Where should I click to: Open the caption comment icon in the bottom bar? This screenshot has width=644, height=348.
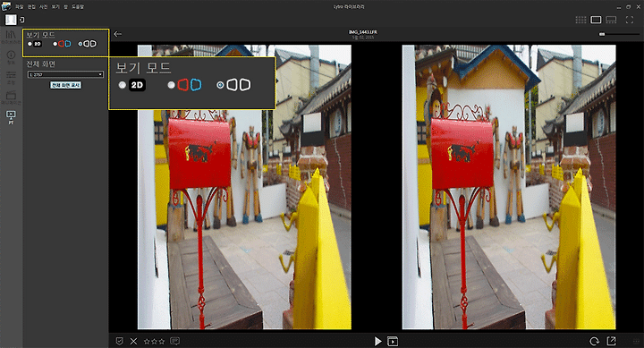click(175, 341)
